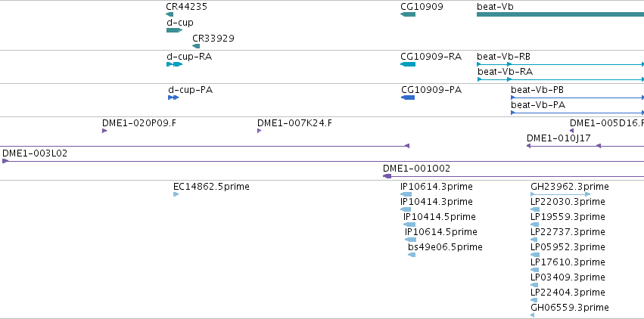644x319 pixels.
Task: Select the DME1-020P09.F marker arrow
Action: (104, 131)
